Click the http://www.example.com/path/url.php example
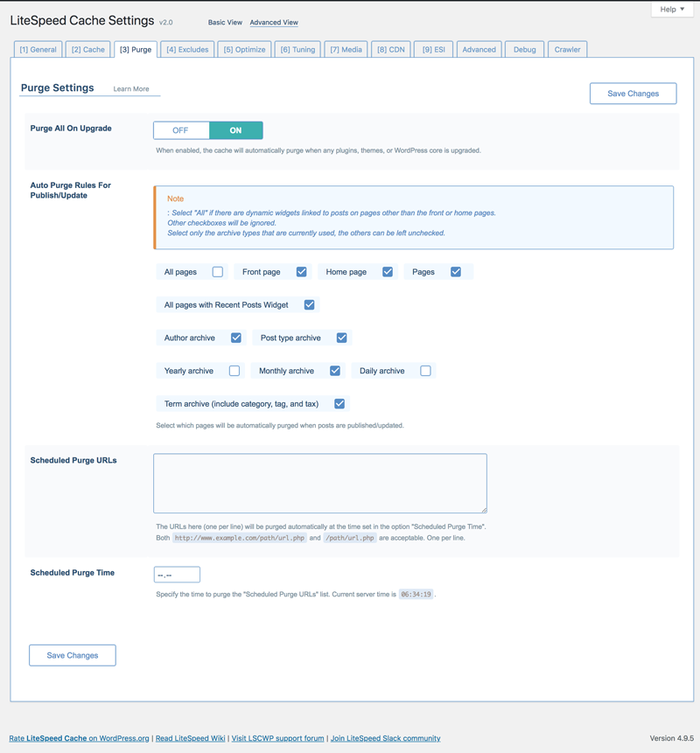Screen dimensions: 700x753 (x=239, y=538)
